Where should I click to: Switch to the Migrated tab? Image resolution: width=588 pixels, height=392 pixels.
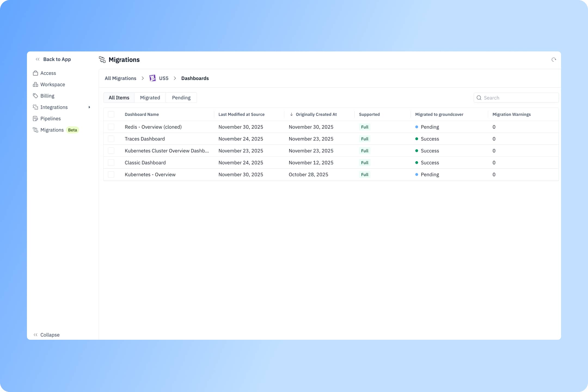(150, 98)
